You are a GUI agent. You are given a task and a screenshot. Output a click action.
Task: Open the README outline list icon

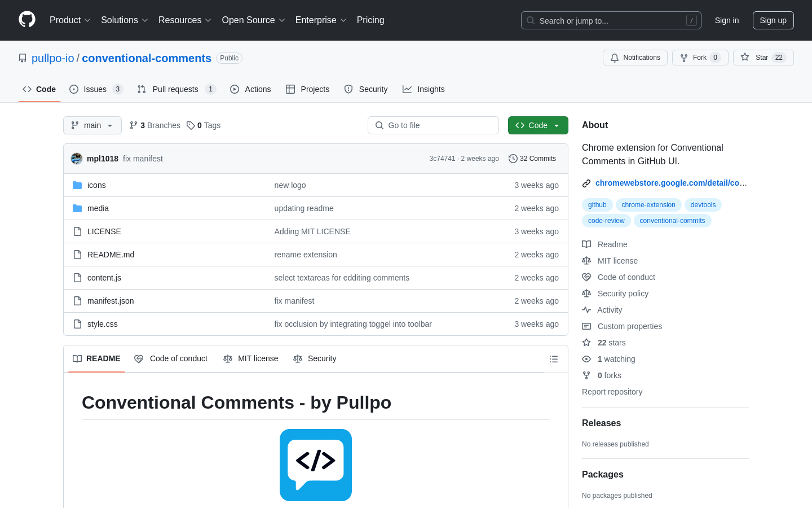pos(554,359)
